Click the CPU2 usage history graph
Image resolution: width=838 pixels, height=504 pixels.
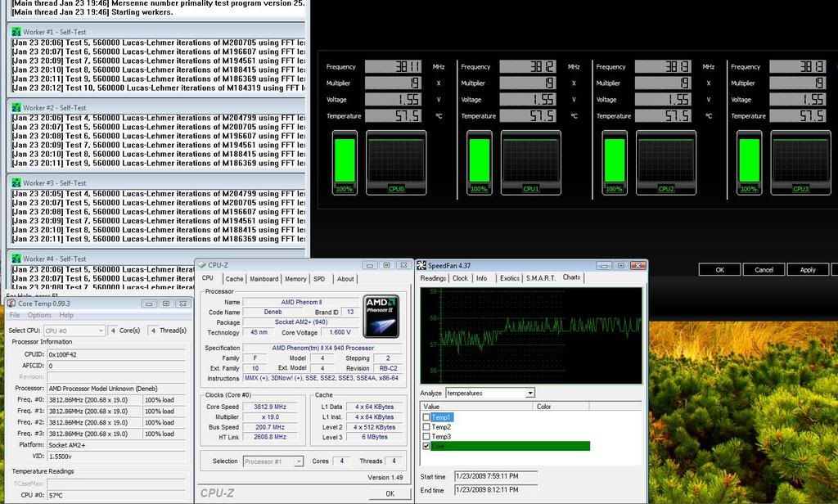pos(666,163)
